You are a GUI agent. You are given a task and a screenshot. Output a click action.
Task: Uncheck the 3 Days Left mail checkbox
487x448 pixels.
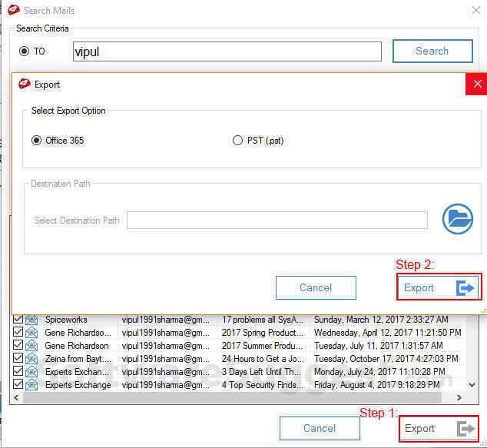pyautogui.click(x=18, y=371)
